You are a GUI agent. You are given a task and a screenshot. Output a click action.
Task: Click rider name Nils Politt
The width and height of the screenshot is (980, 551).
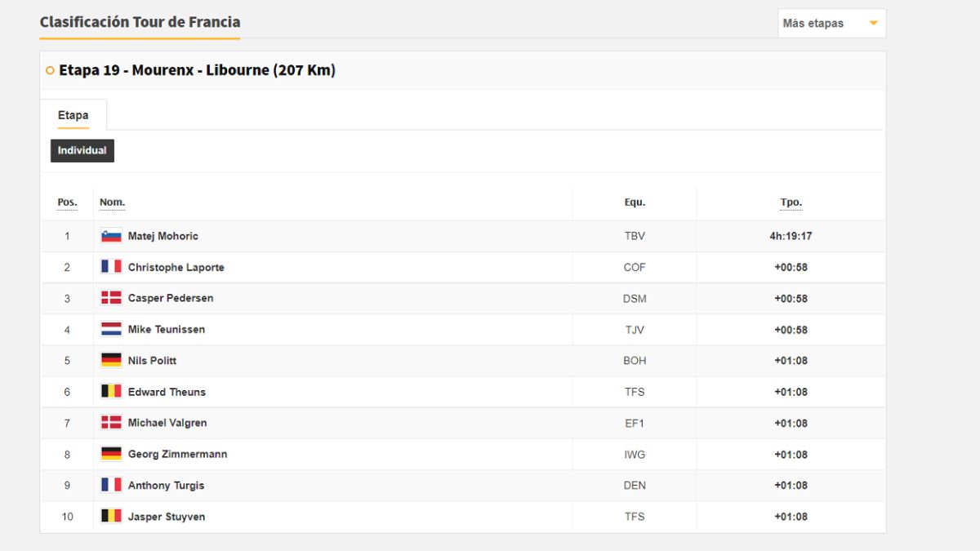[153, 361]
